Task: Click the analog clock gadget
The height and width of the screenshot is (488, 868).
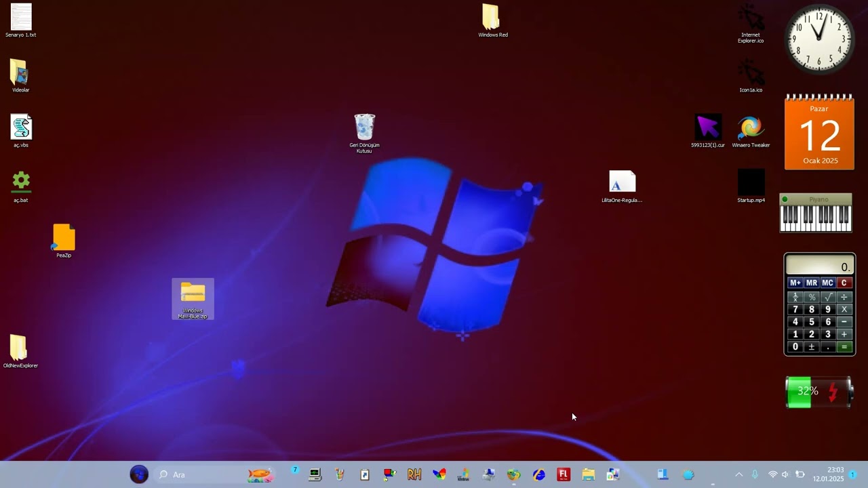Action: pos(819,39)
